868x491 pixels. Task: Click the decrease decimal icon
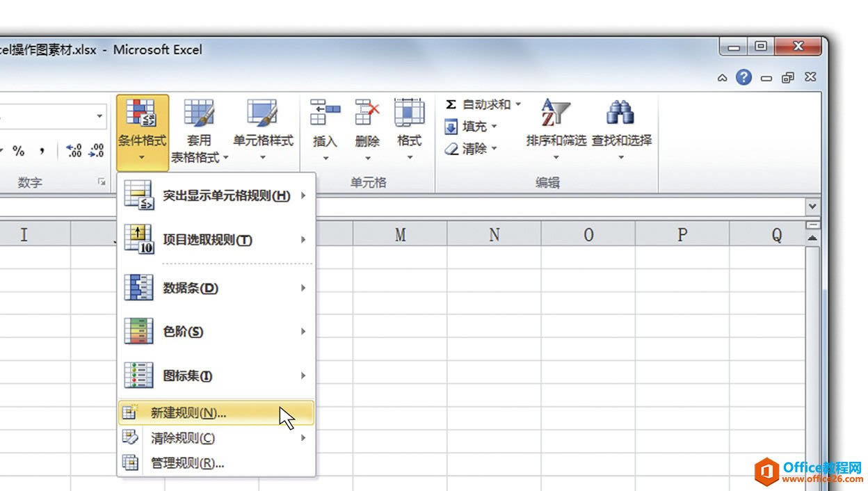[x=96, y=151]
